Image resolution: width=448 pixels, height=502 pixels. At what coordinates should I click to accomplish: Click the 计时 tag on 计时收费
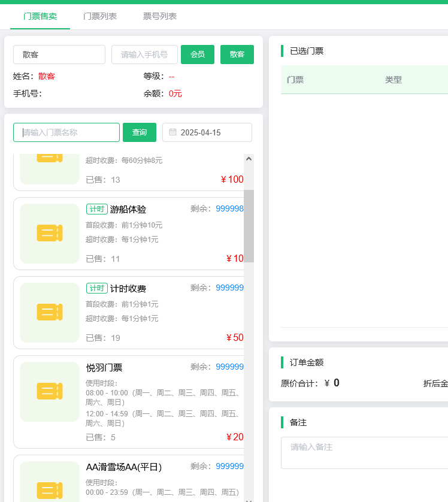[x=97, y=288]
